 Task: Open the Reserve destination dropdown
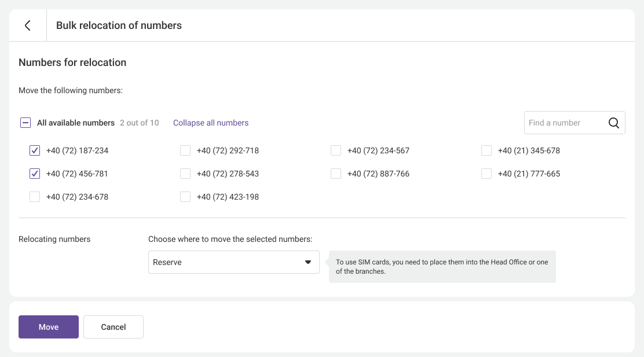tap(226, 262)
